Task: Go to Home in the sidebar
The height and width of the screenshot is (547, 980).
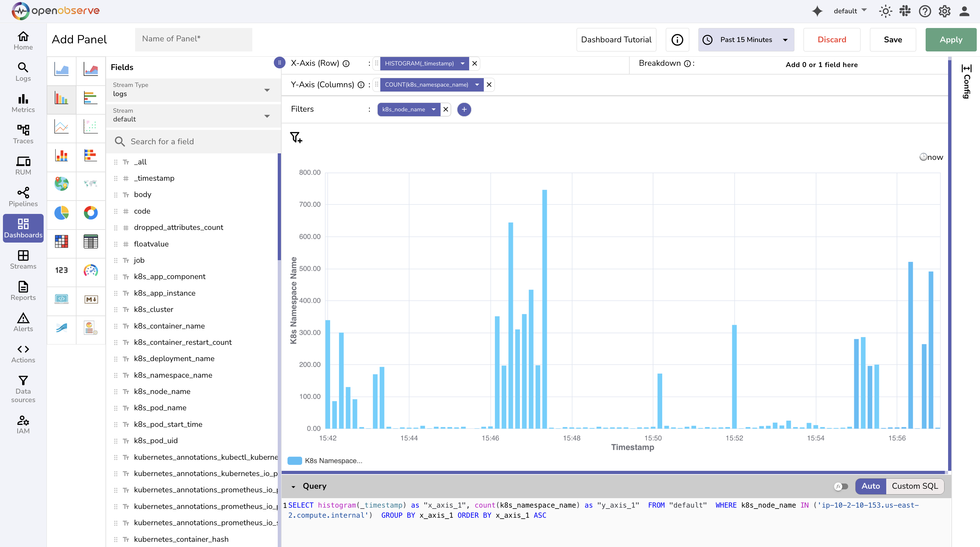Action: (x=23, y=41)
